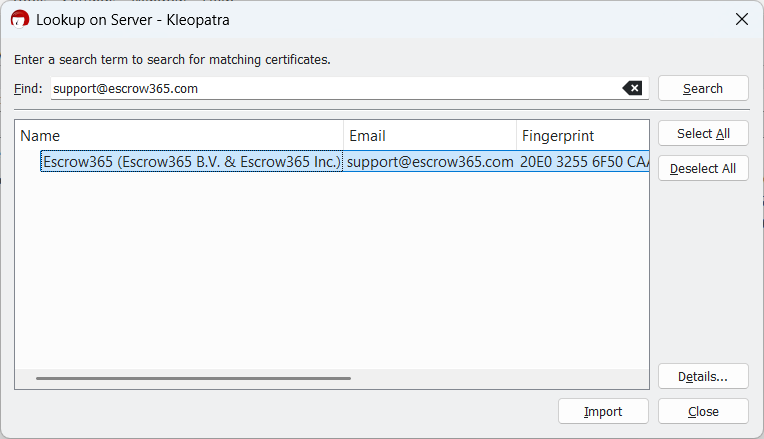Open certificate Details
Viewport: 764px width, 439px height.
[x=702, y=377]
